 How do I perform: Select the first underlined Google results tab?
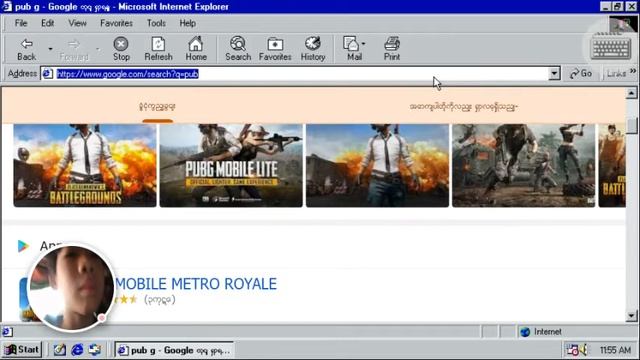pyautogui.click(x=157, y=107)
